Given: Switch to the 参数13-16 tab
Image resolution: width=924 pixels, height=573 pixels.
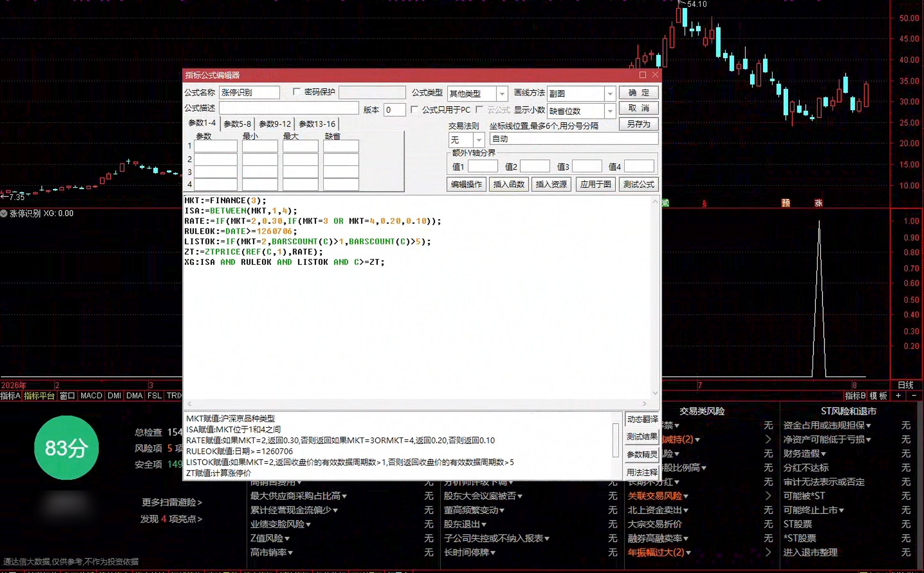Looking at the screenshot, I should [x=317, y=124].
